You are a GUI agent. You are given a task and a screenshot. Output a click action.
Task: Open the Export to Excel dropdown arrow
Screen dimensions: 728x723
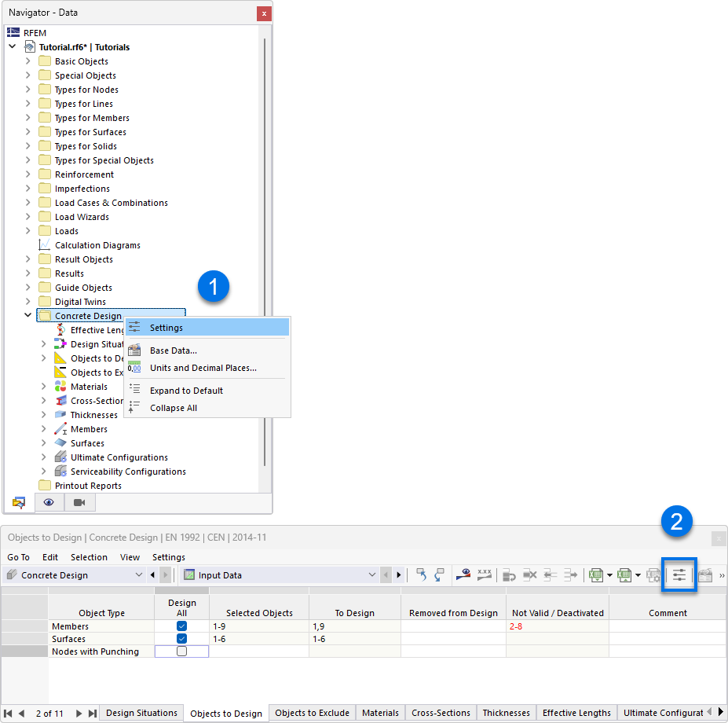point(609,575)
